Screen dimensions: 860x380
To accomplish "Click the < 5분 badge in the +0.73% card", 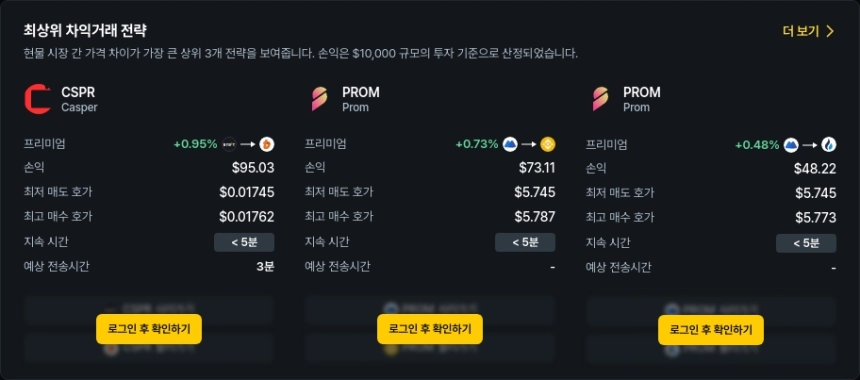I will (x=525, y=242).
